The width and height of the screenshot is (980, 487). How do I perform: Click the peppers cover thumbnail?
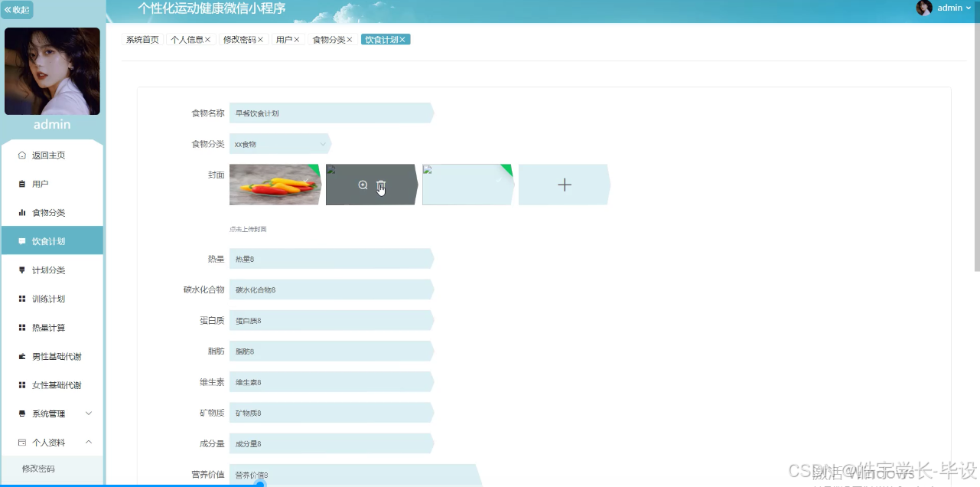tap(275, 185)
